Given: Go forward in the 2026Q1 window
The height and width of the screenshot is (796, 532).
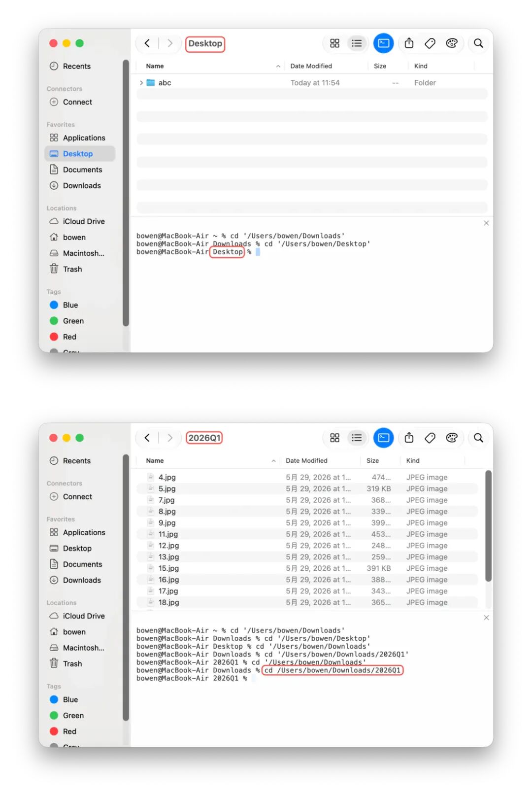Looking at the screenshot, I should point(170,438).
